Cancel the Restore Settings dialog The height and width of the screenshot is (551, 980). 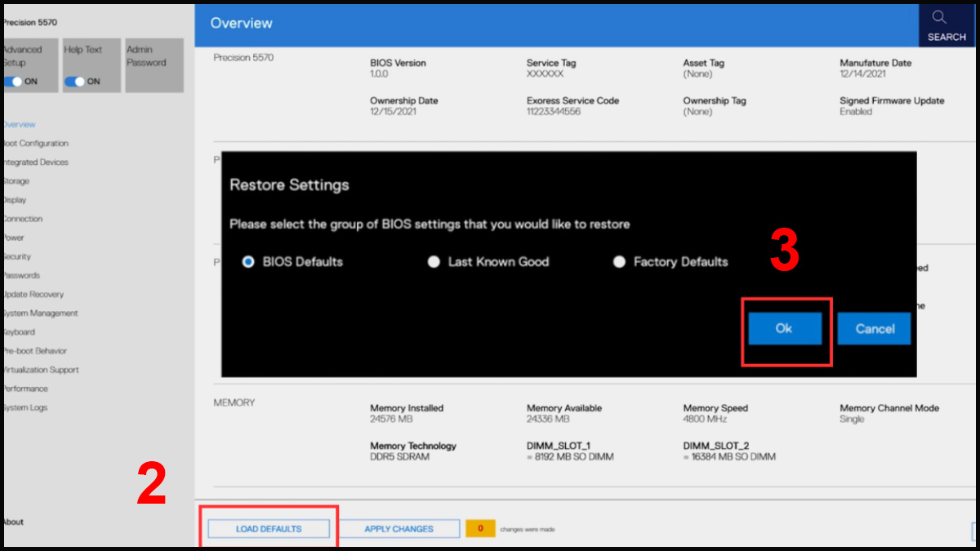click(874, 329)
